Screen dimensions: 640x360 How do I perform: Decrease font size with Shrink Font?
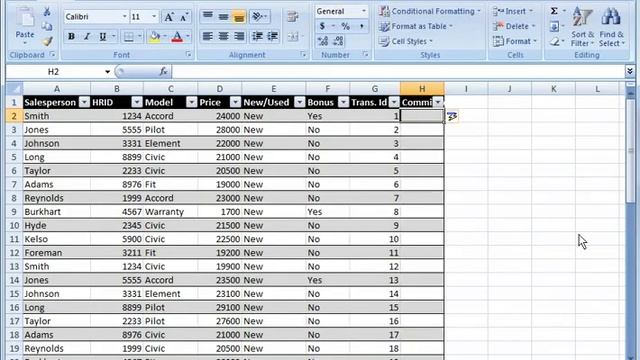point(184,17)
